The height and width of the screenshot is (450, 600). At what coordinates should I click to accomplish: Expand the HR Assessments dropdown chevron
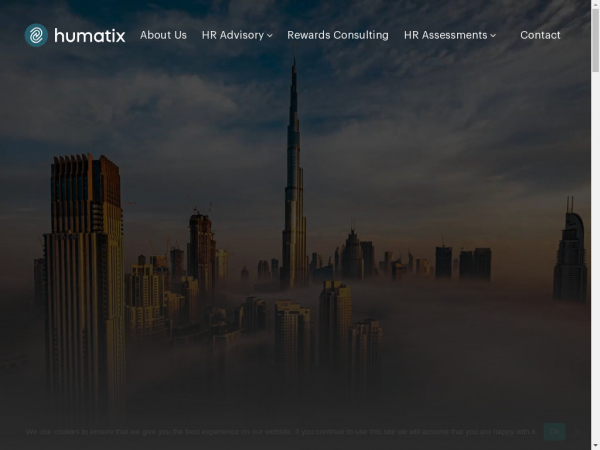493,36
